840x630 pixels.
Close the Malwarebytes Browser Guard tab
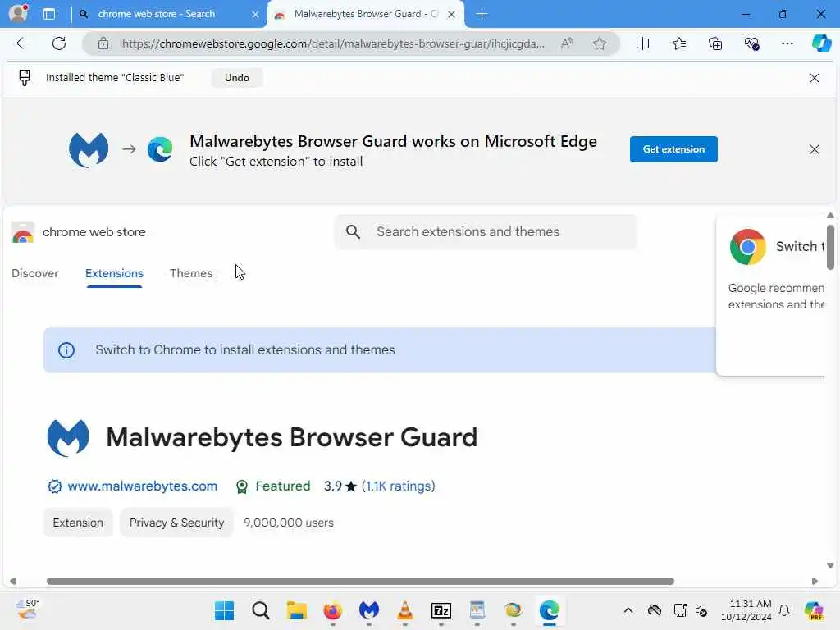pos(452,15)
